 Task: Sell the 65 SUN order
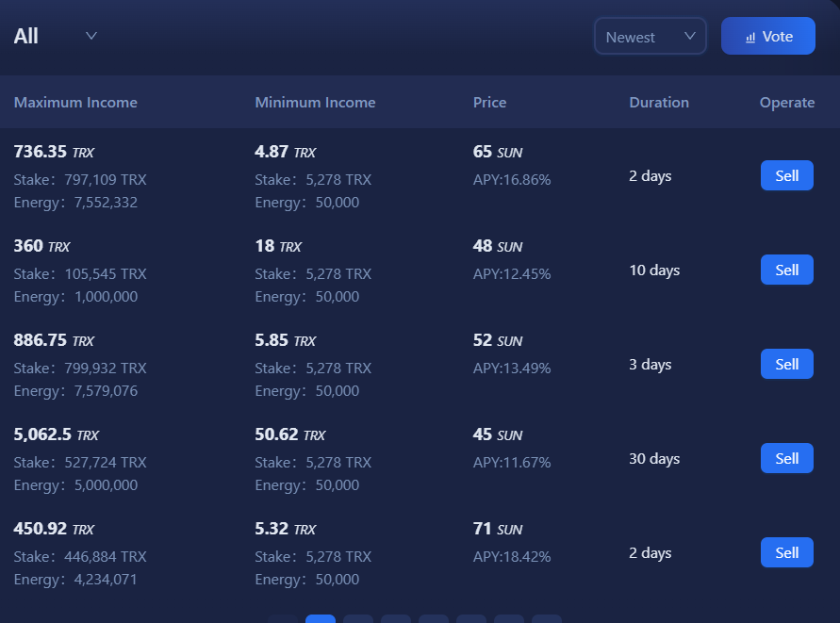point(786,175)
